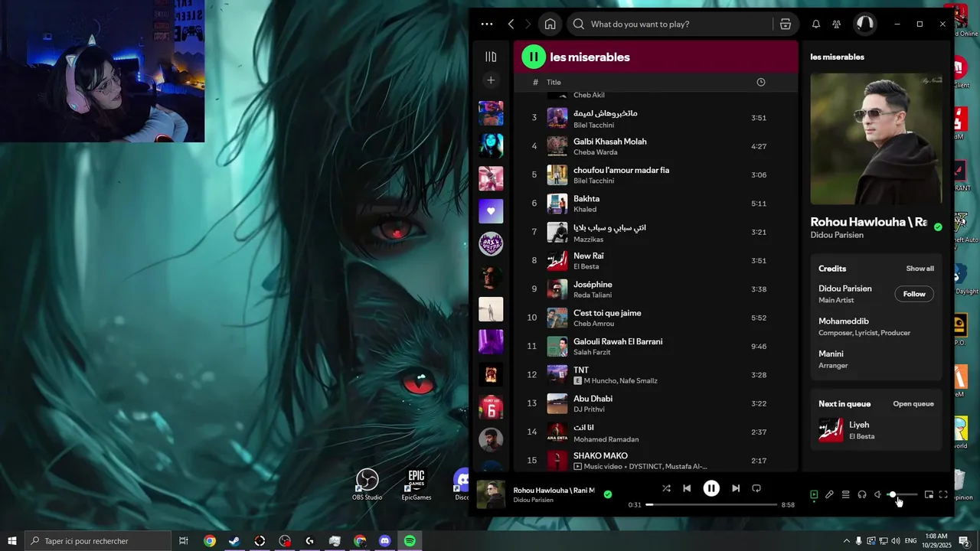Open lyrics microphone icon
Screen dimensions: 980x551
point(829,495)
